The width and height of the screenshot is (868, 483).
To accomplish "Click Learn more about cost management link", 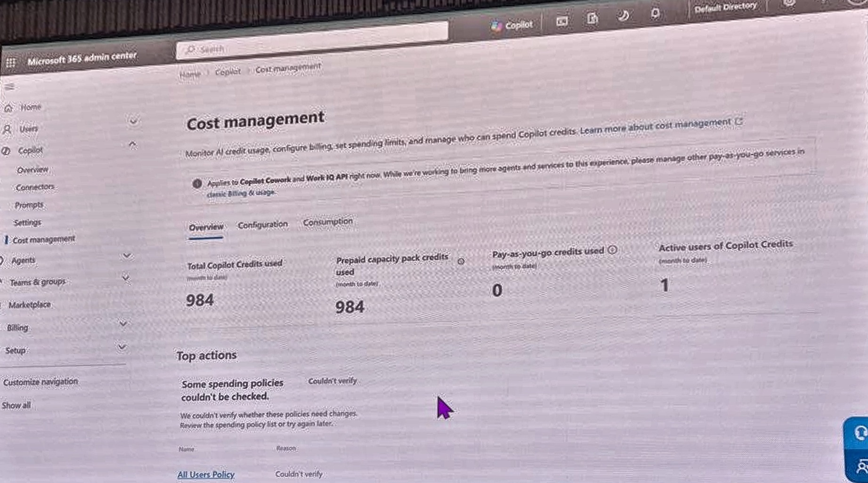I will point(655,126).
